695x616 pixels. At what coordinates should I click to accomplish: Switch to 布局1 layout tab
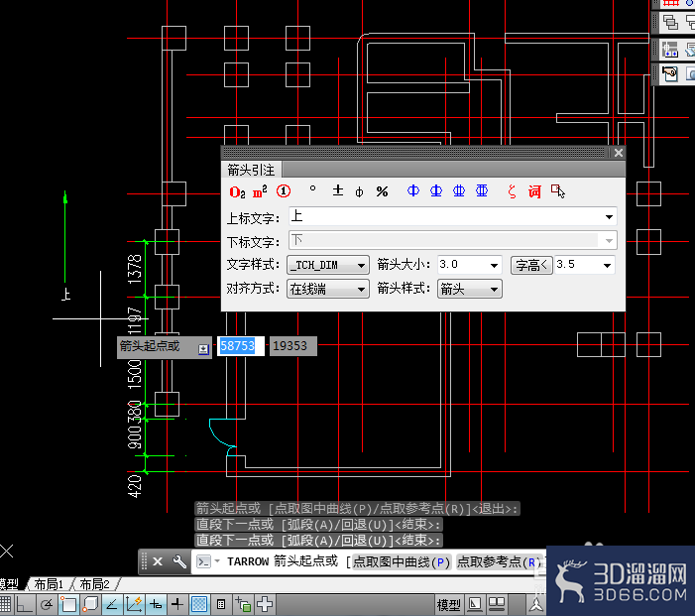click(x=49, y=584)
